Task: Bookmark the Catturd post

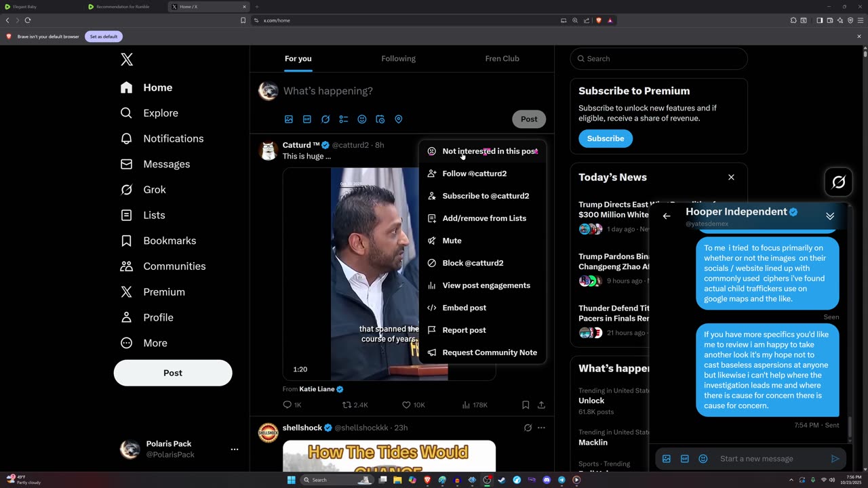Action: (x=526, y=405)
